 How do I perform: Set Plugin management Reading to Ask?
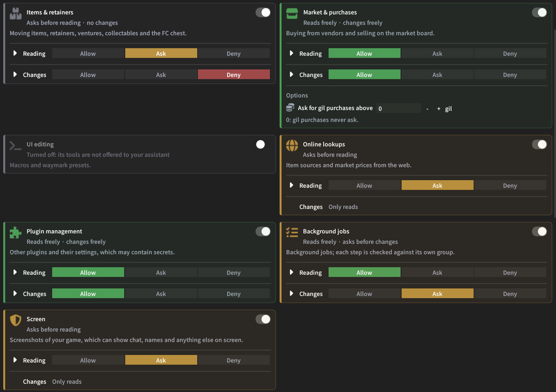[x=161, y=272]
